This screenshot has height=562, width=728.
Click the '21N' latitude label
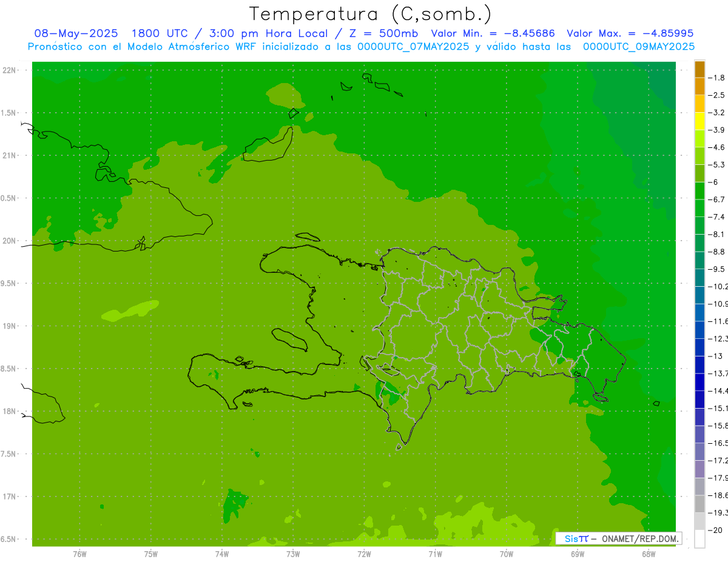[9, 155]
